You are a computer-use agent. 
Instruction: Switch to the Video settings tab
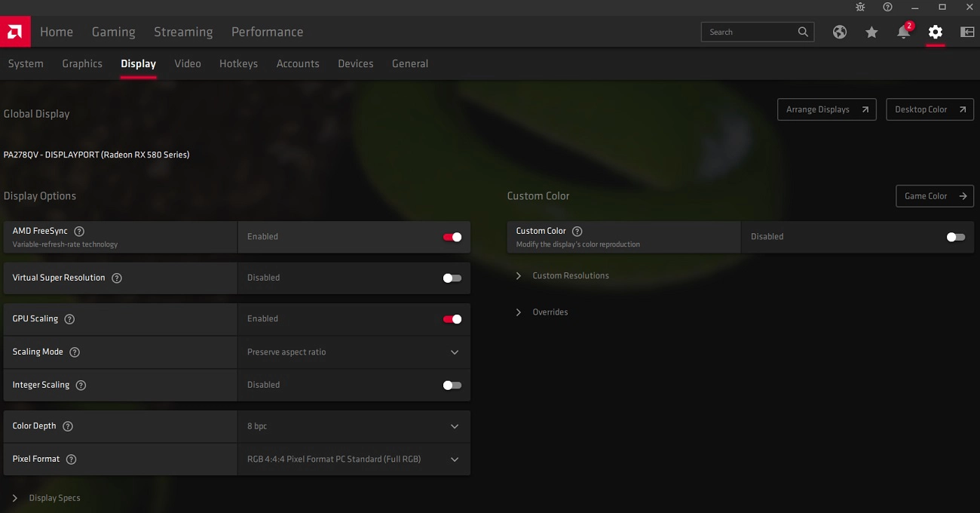(x=188, y=63)
